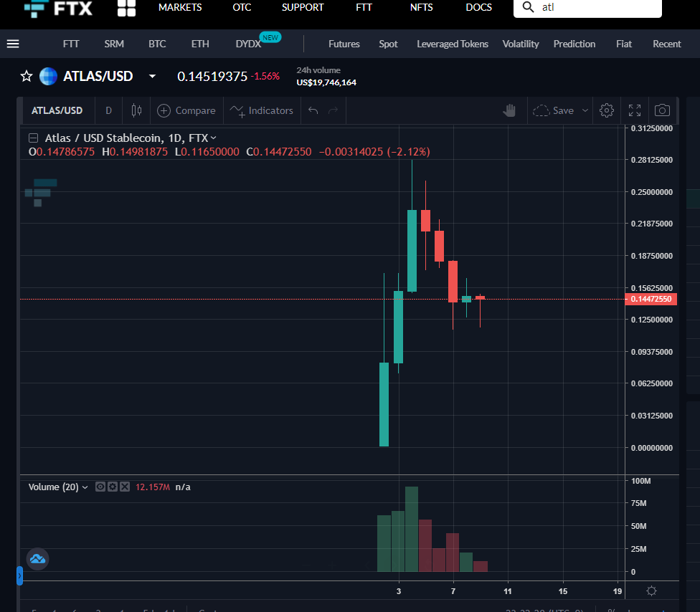Viewport: 700px width, 612px height.
Task: Open the MARKETS menu
Action: (180, 8)
